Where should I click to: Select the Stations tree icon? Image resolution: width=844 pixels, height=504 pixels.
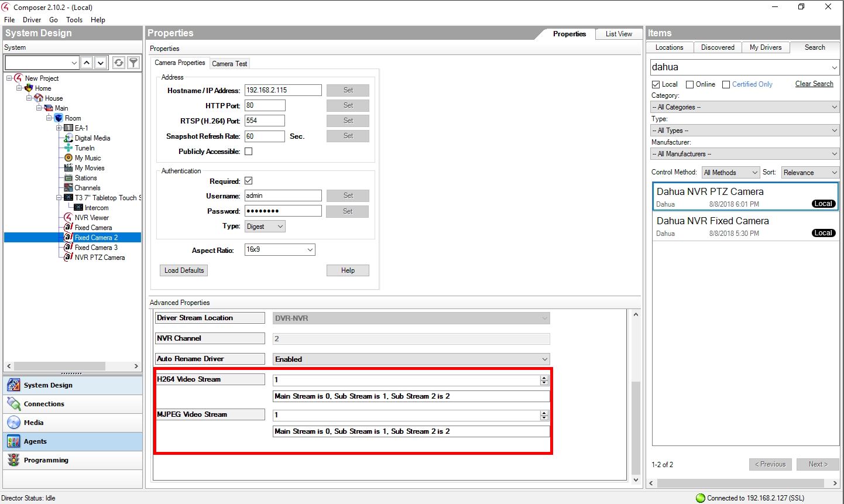[x=68, y=178]
